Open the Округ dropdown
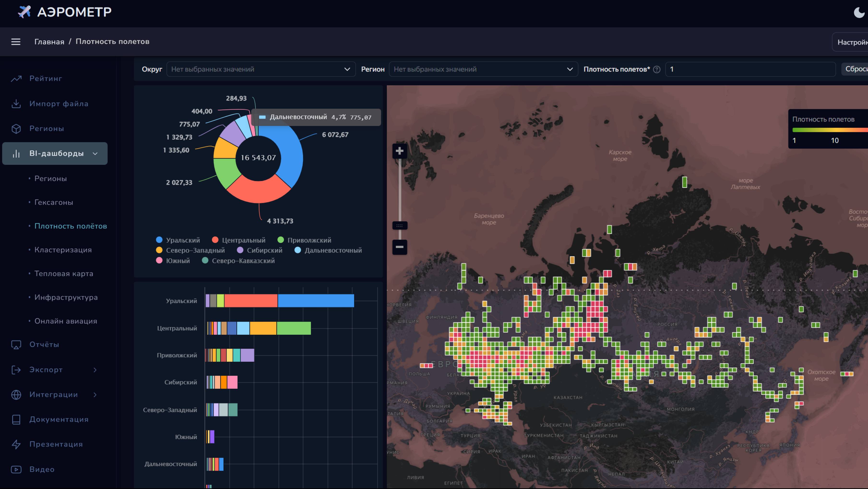This screenshot has height=489, width=868. [261, 69]
